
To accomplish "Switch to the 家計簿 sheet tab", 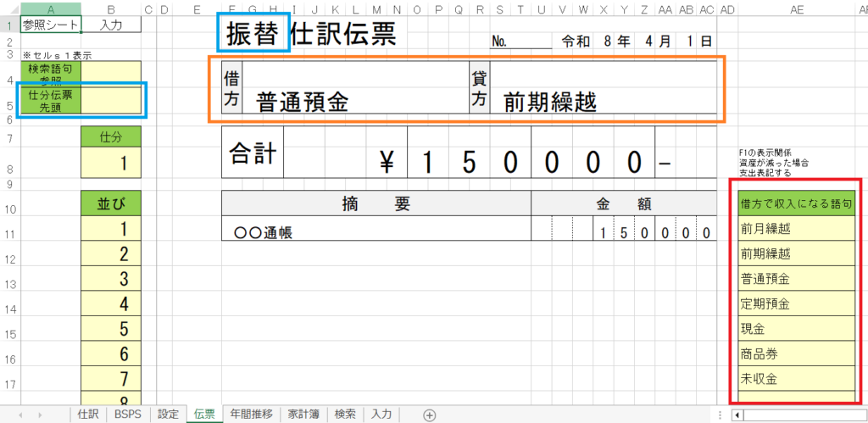I will [x=303, y=415].
